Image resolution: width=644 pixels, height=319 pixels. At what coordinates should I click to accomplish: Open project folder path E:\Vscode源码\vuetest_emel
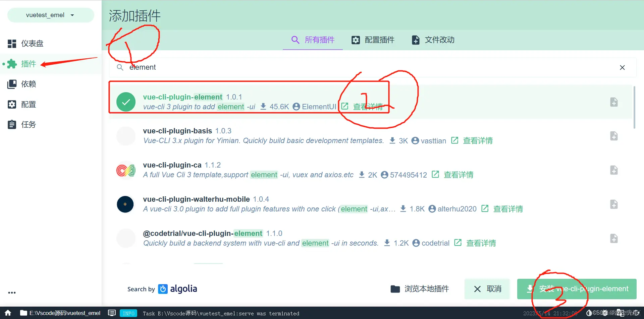coord(60,313)
